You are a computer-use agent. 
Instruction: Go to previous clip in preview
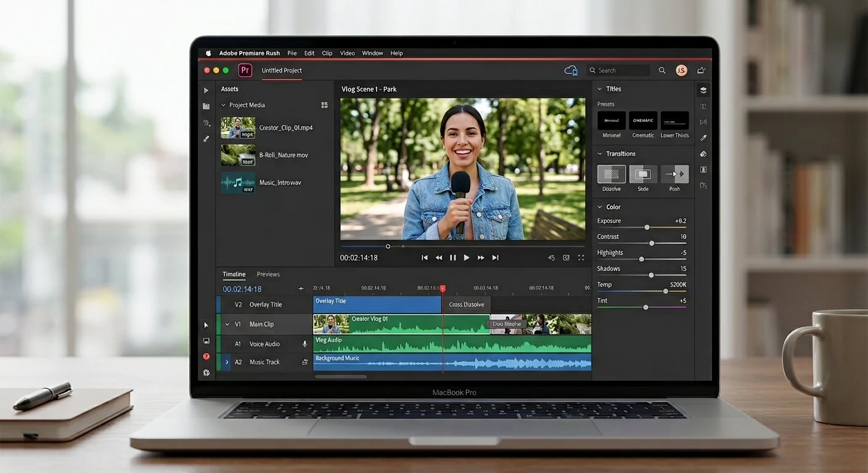click(424, 258)
